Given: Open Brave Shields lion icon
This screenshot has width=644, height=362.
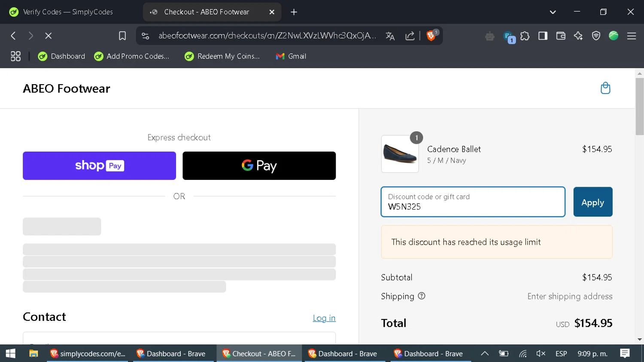Looking at the screenshot, I should (431, 36).
